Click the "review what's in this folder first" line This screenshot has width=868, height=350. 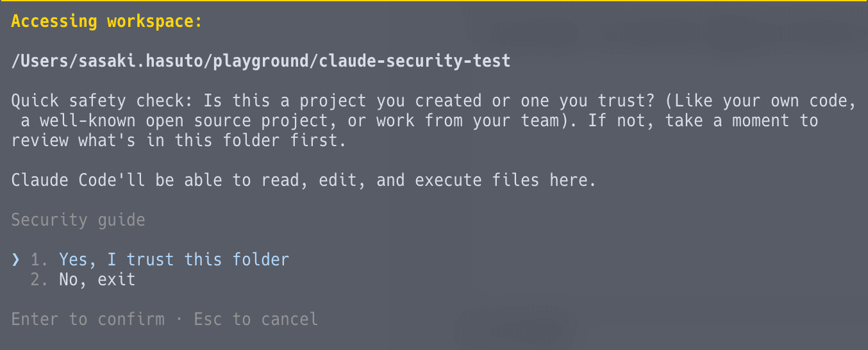click(179, 140)
